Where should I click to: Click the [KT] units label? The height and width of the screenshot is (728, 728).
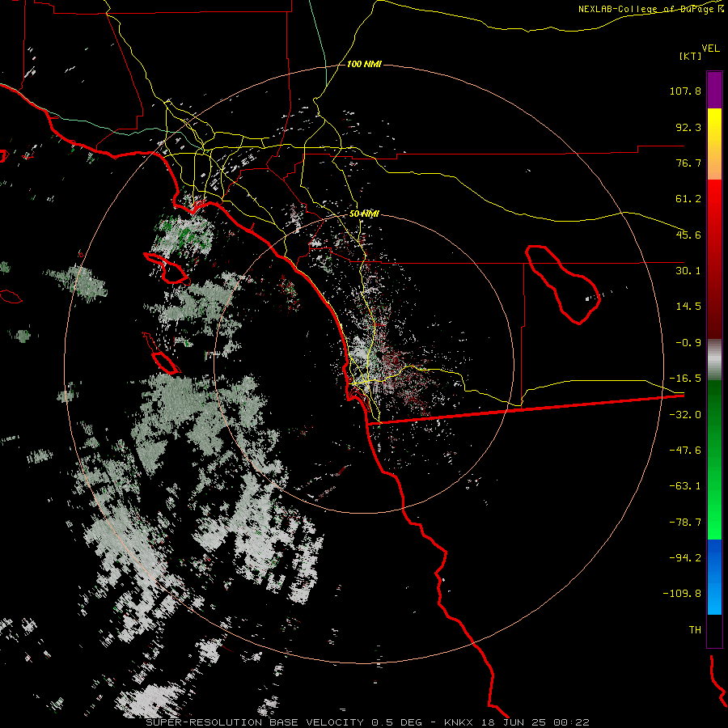coord(691,56)
